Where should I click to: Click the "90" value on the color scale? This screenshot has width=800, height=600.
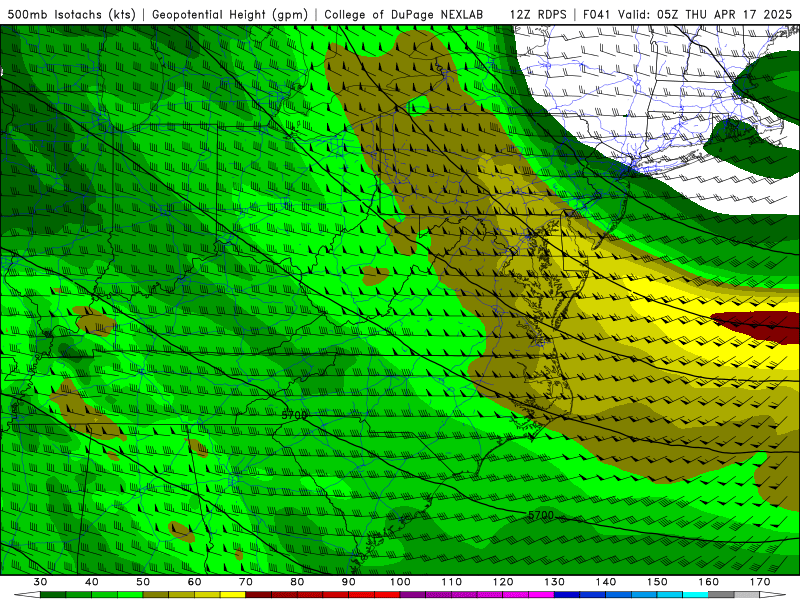(349, 582)
